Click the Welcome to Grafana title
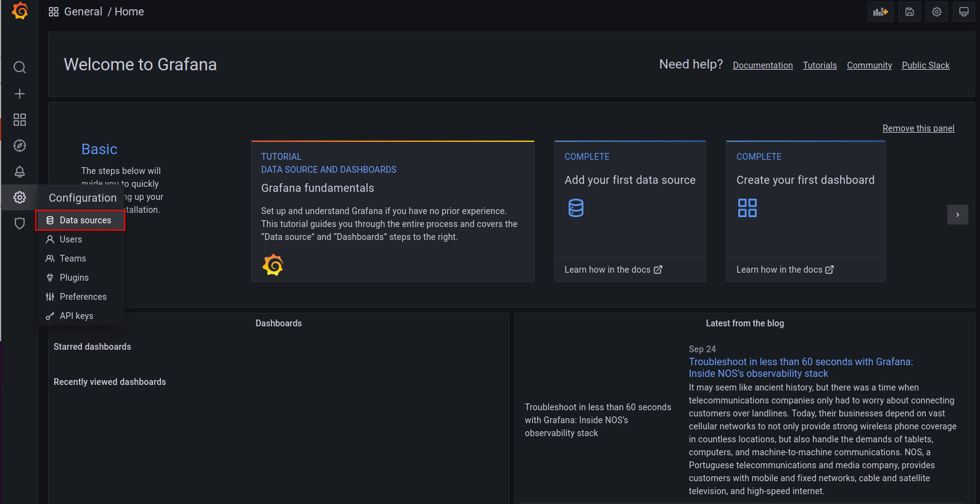 (x=140, y=65)
